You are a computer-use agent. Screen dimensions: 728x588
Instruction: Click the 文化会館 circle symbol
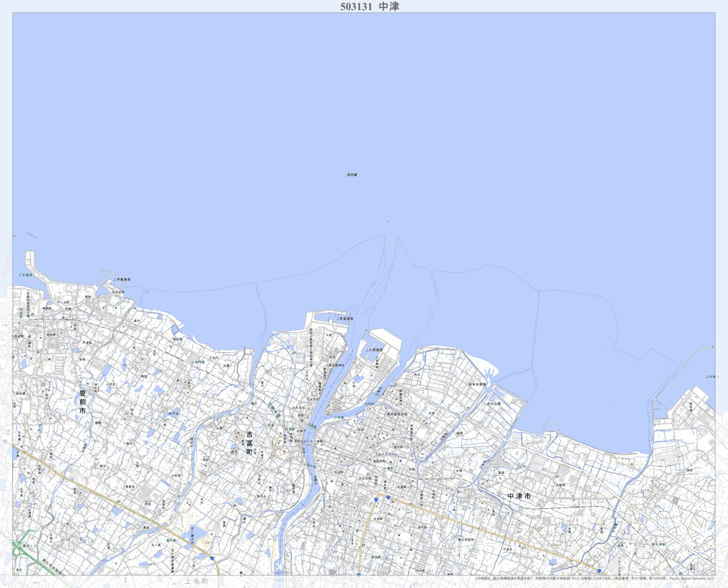(368, 476)
